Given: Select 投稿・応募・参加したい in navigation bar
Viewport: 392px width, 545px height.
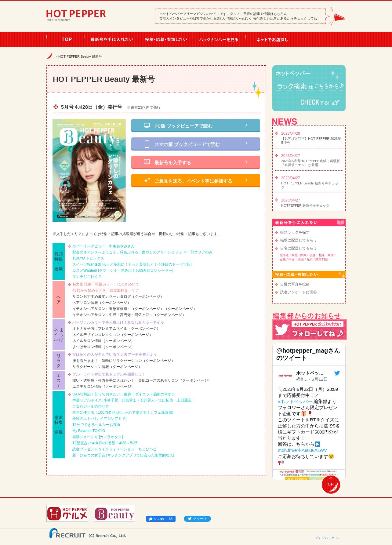Looking at the screenshot, I should point(166,39).
